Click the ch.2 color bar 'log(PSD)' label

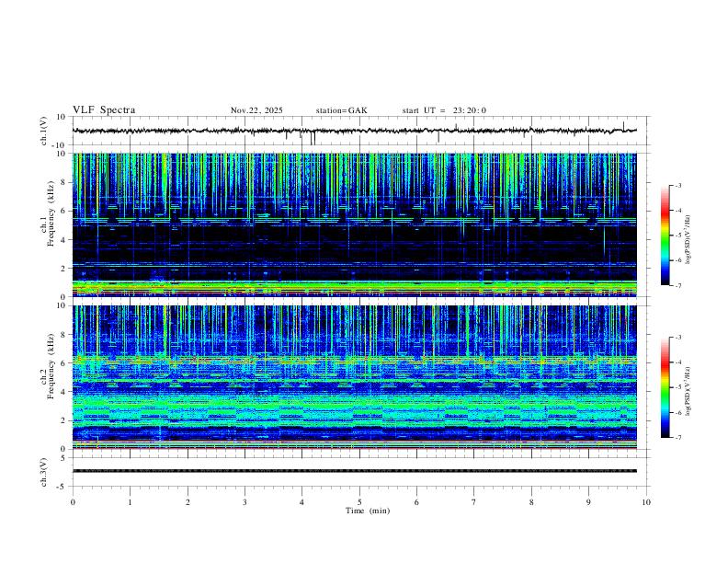click(688, 391)
